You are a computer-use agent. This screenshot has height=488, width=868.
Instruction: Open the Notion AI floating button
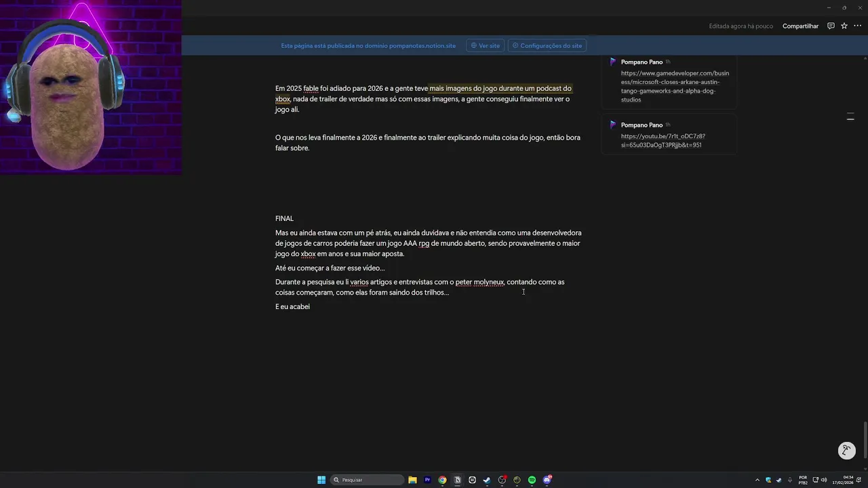846,450
